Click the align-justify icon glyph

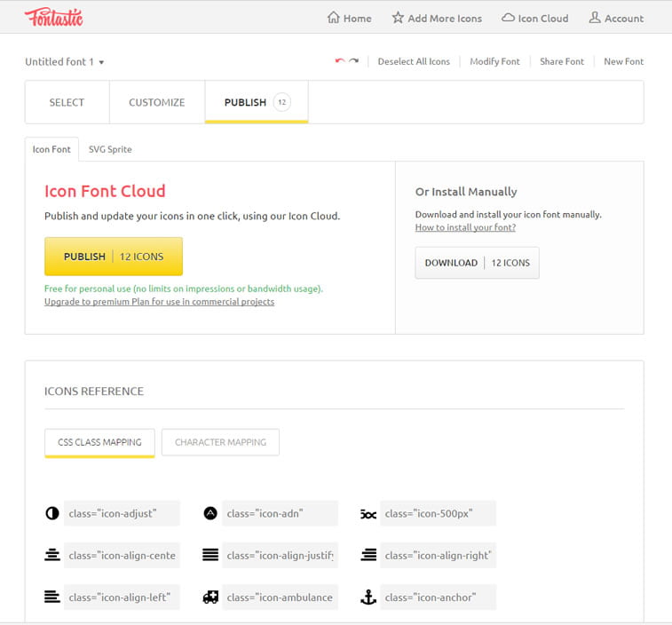point(210,555)
